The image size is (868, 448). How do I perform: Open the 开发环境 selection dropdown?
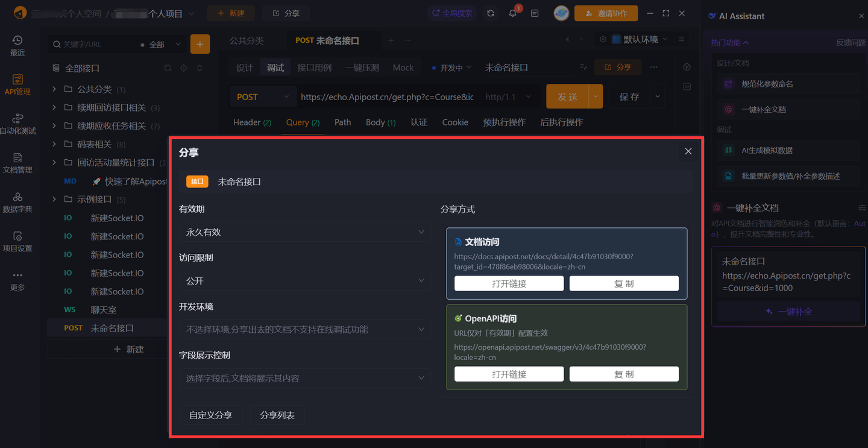(304, 330)
